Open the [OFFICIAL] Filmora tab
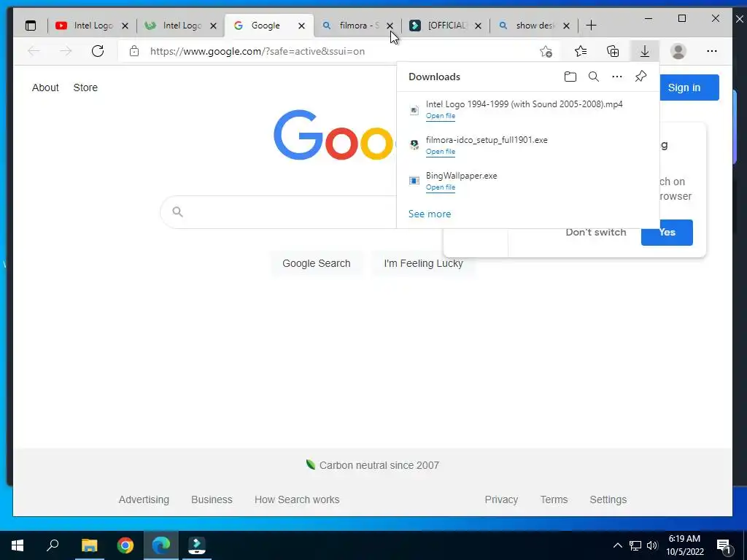The height and width of the screenshot is (560, 747). (446, 26)
